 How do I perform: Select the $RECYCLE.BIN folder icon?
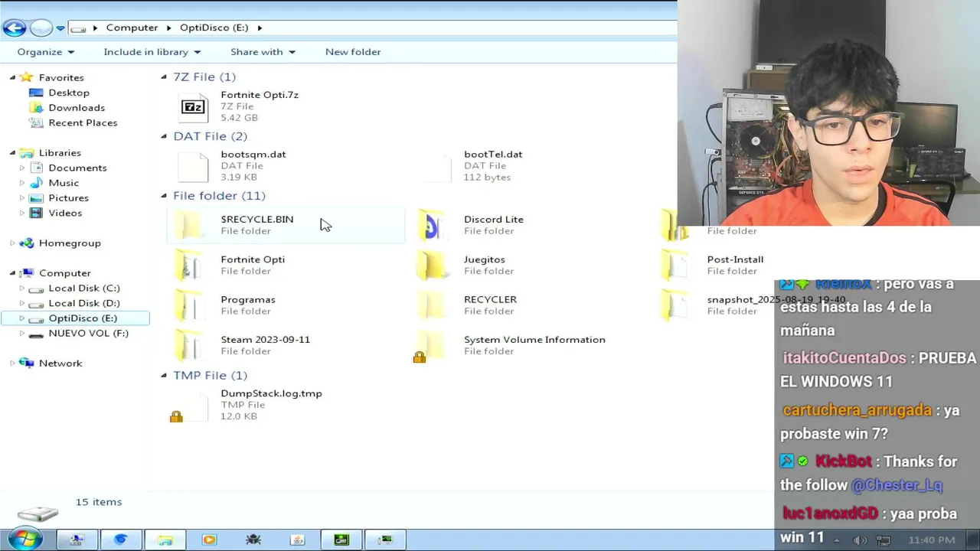point(189,225)
